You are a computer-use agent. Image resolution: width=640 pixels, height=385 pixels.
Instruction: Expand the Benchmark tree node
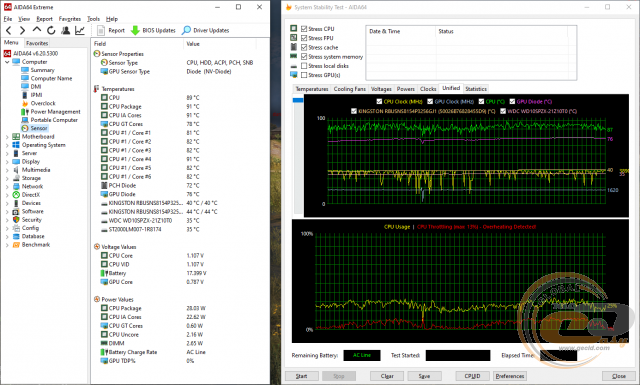pos(7,245)
